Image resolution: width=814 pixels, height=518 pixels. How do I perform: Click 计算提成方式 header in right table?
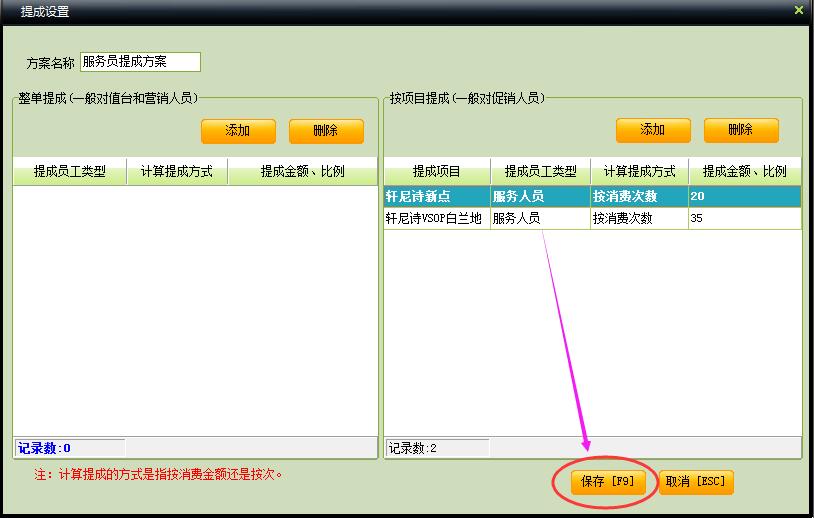point(640,171)
